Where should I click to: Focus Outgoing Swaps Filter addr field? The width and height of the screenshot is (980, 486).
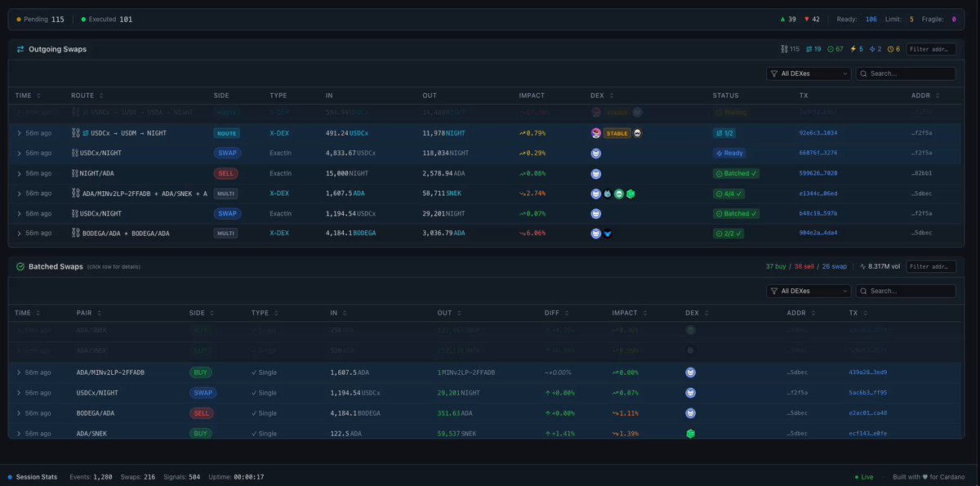click(932, 49)
